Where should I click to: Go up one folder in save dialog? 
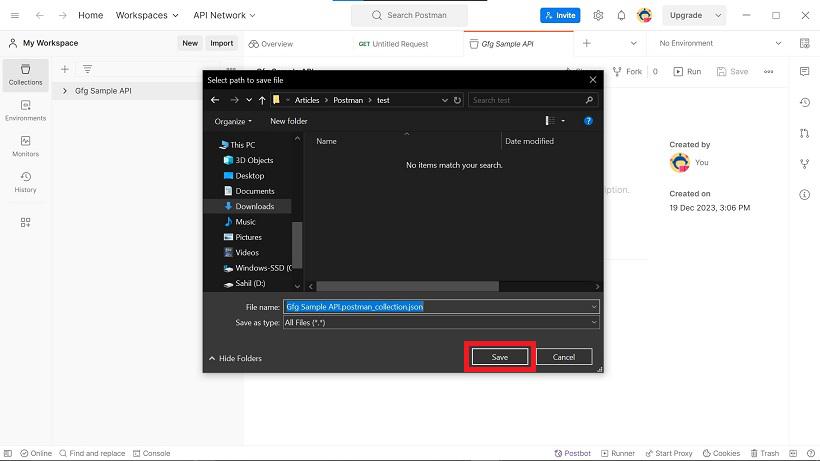coord(262,100)
